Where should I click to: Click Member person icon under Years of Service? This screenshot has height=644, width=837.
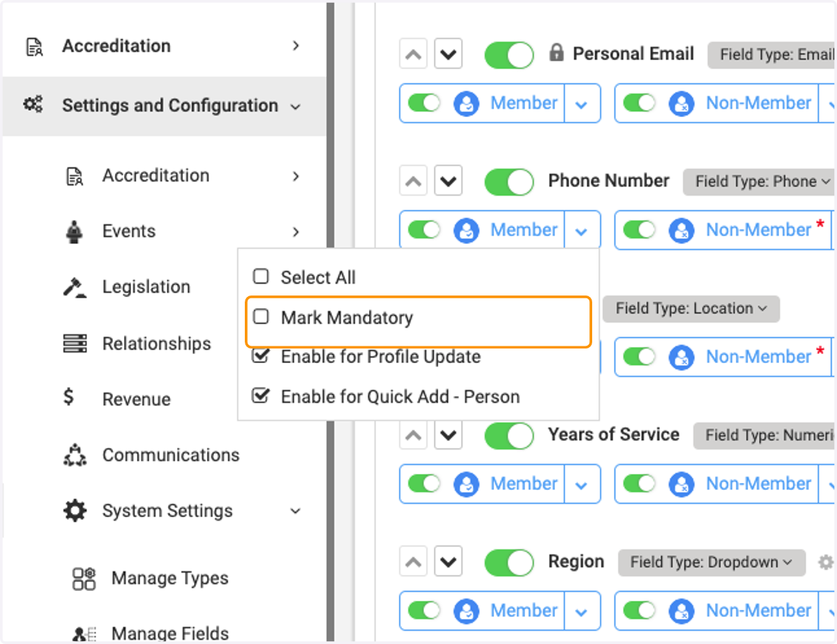465,484
